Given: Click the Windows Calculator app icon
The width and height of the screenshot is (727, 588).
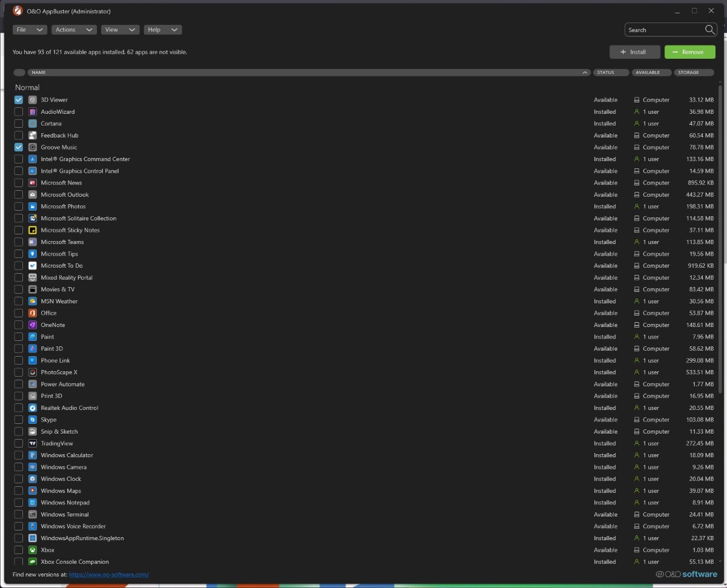Looking at the screenshot, I should tap(33, 455).
